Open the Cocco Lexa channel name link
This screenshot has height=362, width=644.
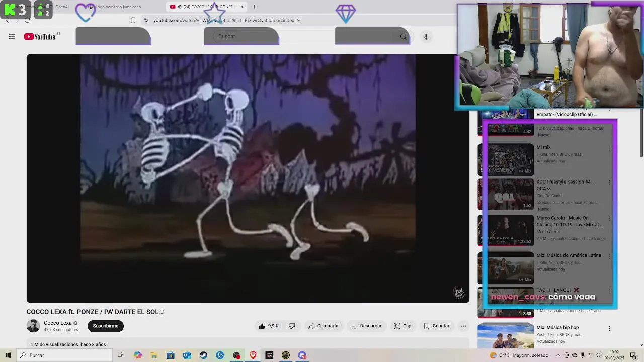pyautogui.click(x=58, y=323)
